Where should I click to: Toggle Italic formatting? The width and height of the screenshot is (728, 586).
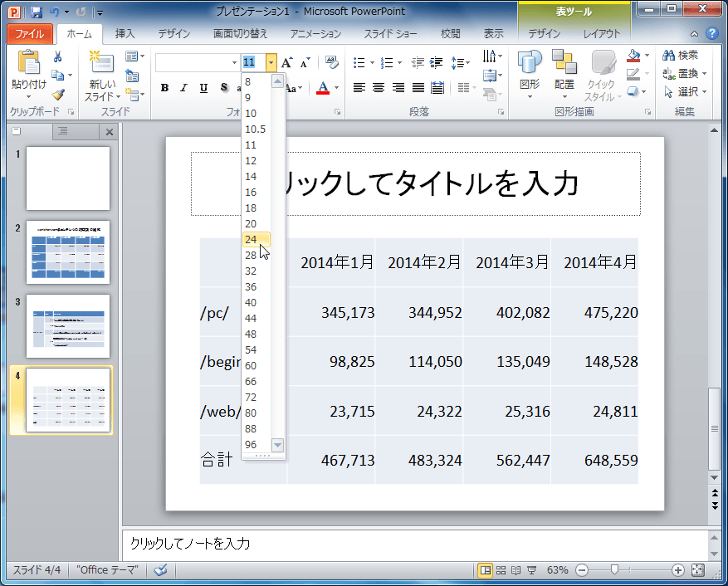tap(183, 88)
